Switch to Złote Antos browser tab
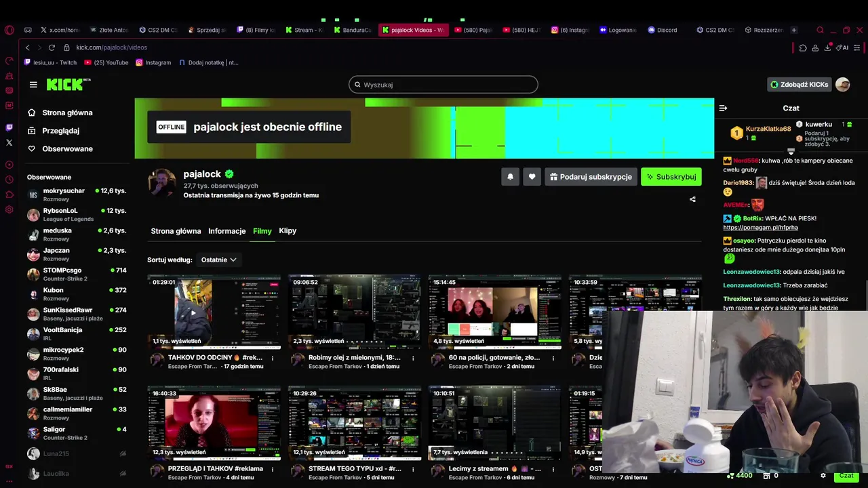868x488 pixels. pos(108,30)
